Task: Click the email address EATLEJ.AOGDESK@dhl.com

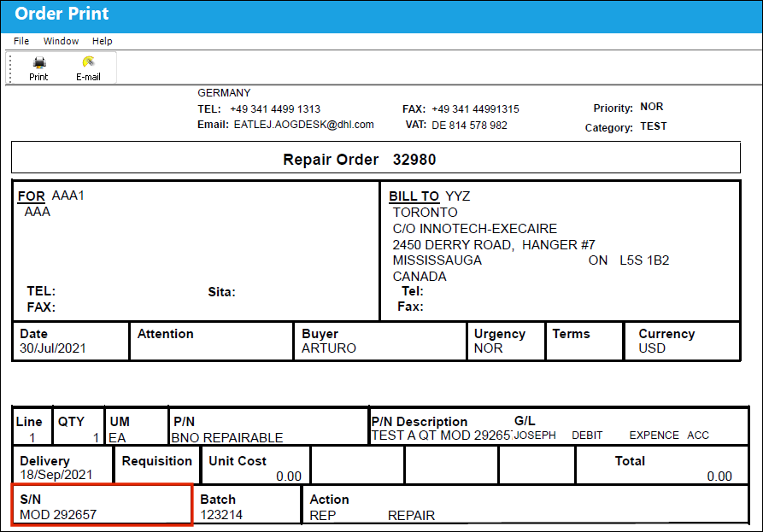Action: pos(303,125)
